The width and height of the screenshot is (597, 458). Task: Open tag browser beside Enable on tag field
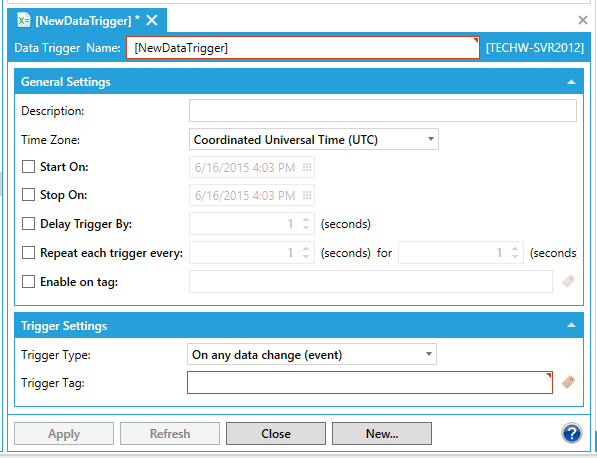(x=568, y=281)
